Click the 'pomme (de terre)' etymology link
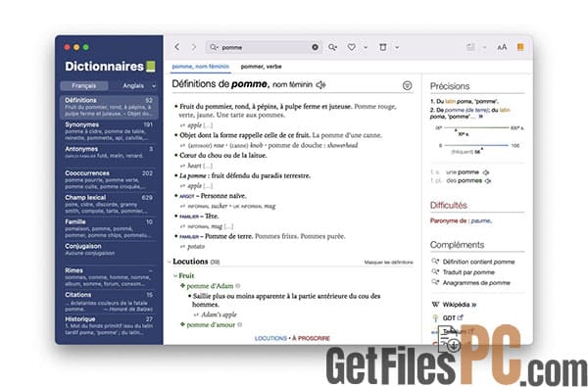This screenshot has height=387, width=588. (x=466, y=110)
